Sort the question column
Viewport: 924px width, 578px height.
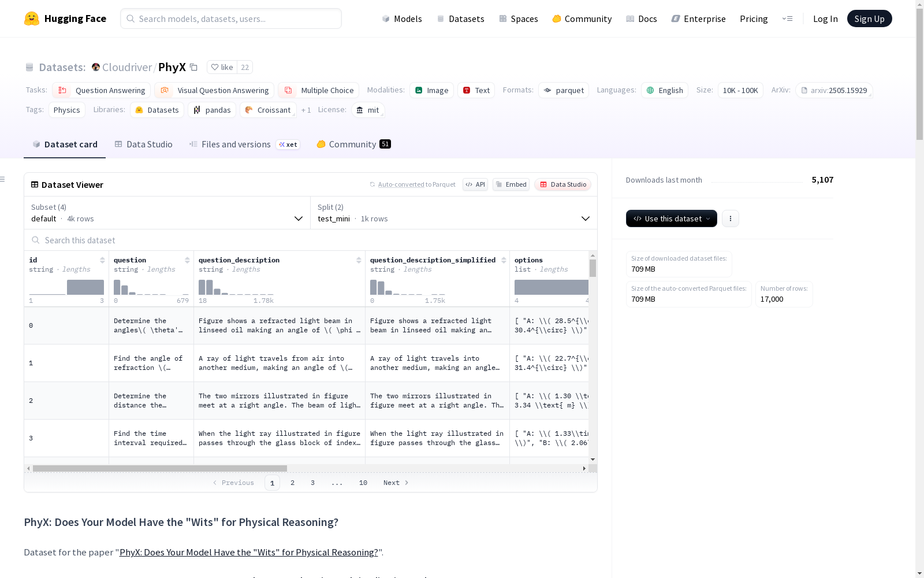pyautogui.click(x=187, y=260)
